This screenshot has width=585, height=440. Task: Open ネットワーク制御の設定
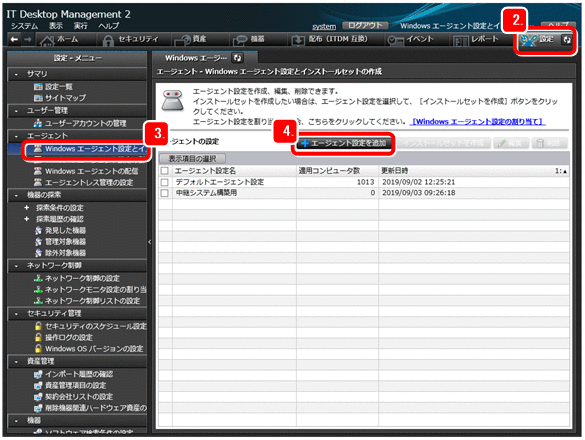click(x=82, y=278)
